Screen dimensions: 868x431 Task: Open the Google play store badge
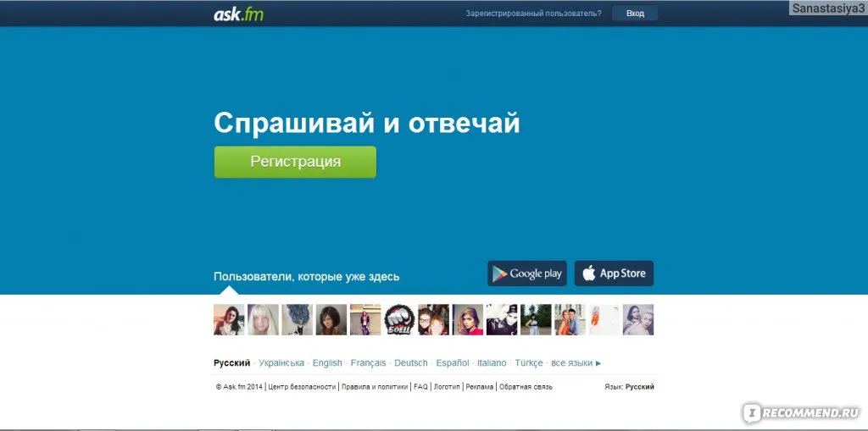pos(527,274)
